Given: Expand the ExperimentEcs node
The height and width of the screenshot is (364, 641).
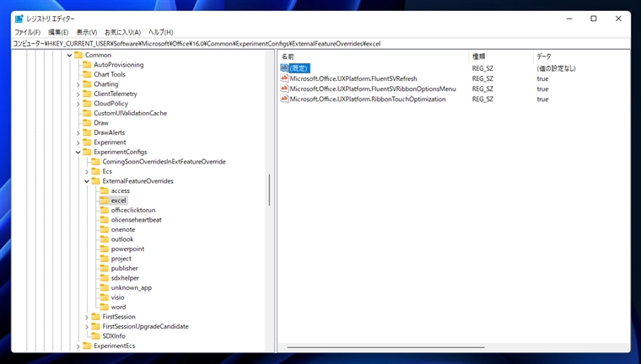Looking at the screenshot, I should [78, 346].
